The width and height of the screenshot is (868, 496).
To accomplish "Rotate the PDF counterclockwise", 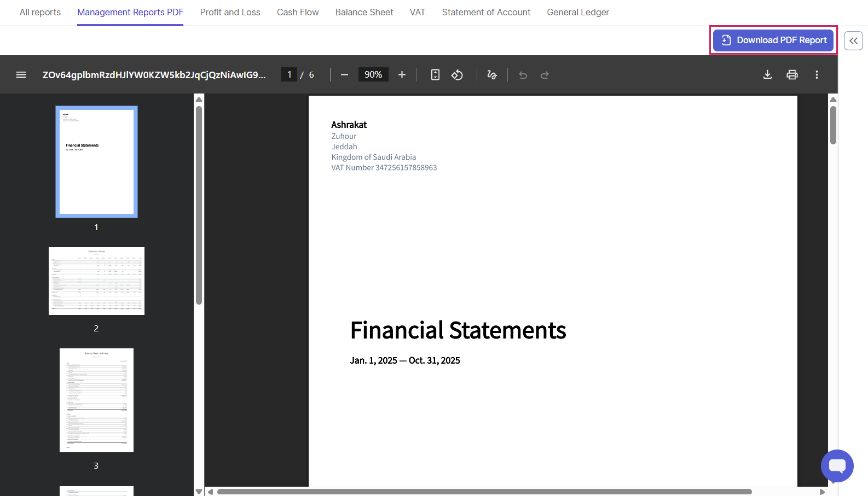I will (x=457, y=75).
